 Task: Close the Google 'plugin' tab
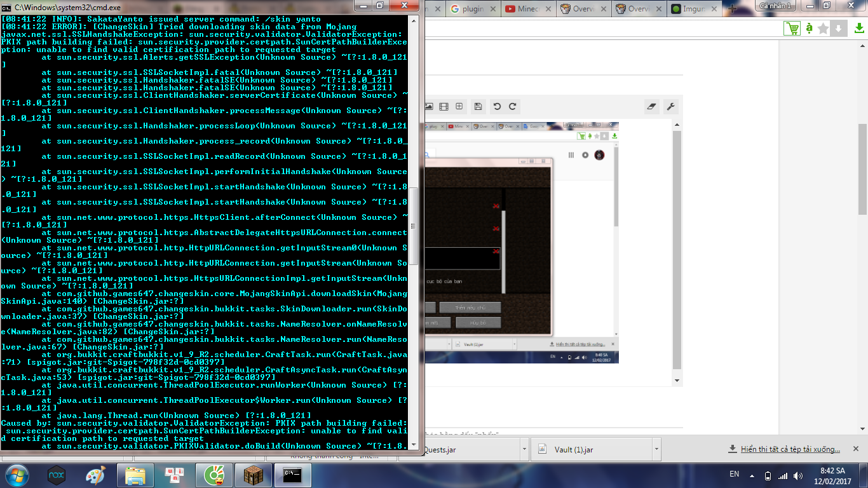pos(492,9)
